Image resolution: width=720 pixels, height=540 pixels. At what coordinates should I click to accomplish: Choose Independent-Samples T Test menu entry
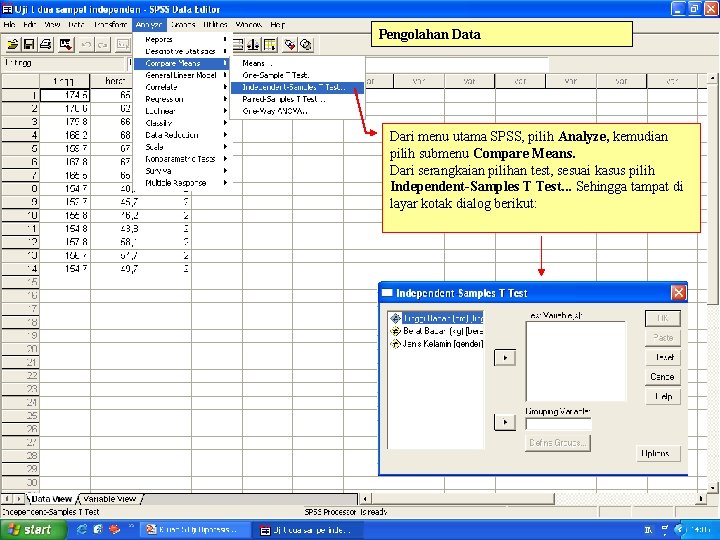tap(297, 87)
